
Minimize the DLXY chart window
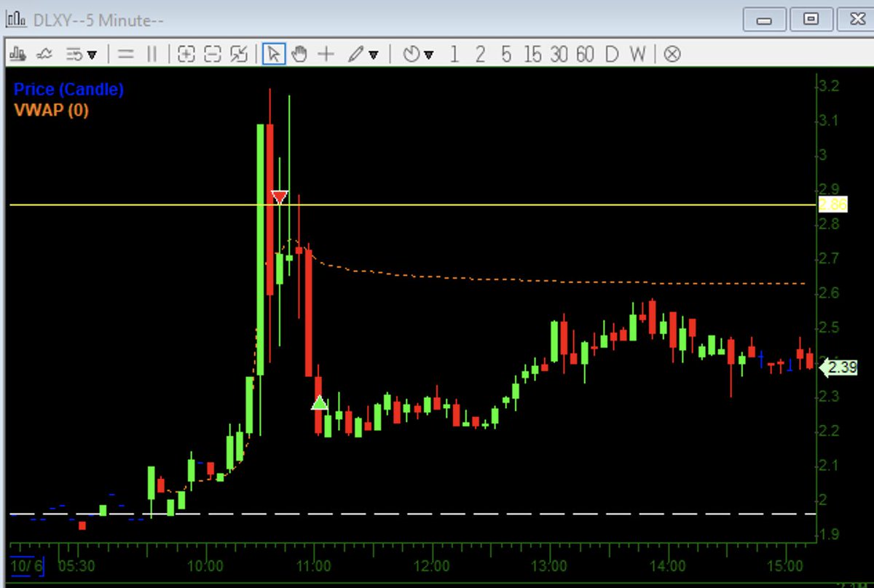764,19
